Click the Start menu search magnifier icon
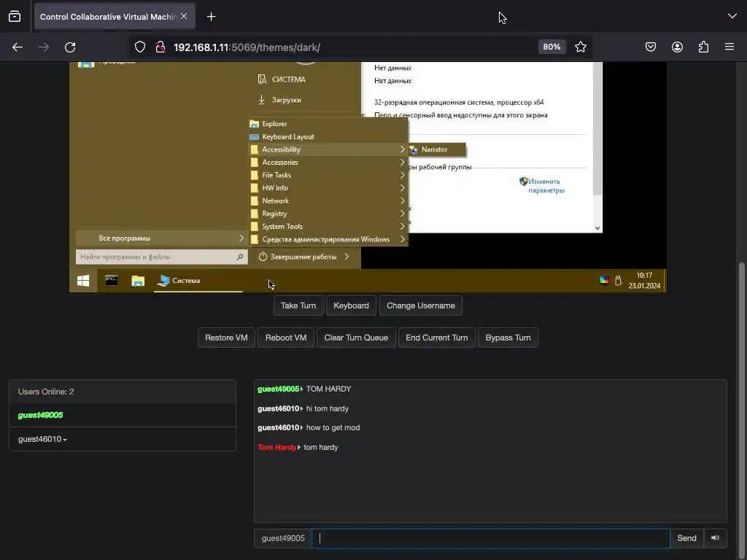Screen dimensions: 747x560 (x=240, y=257)
